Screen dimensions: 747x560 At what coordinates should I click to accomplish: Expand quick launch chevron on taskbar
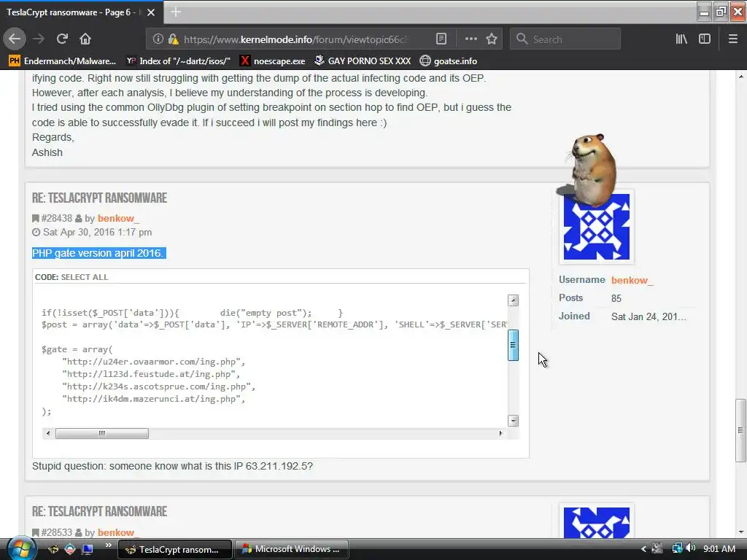tap(108, 545)
